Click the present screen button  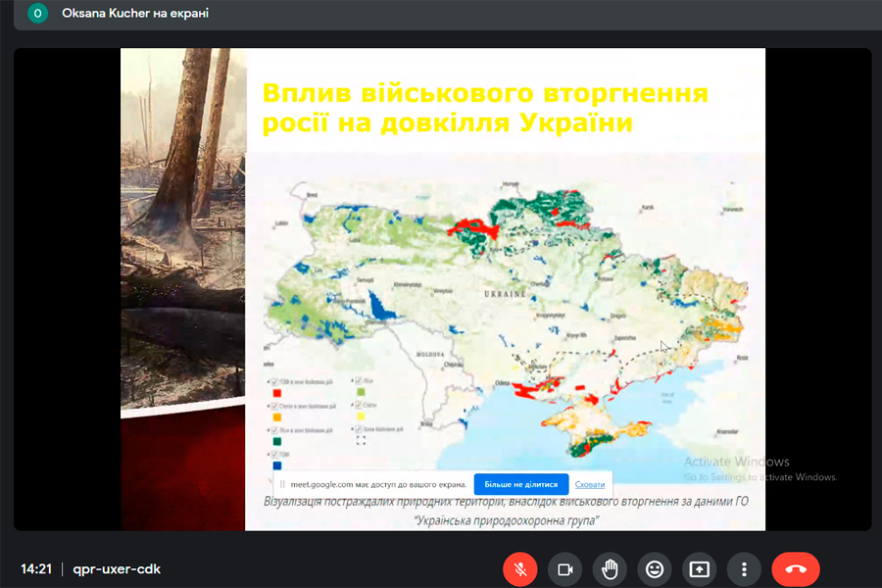coord(699,569)
